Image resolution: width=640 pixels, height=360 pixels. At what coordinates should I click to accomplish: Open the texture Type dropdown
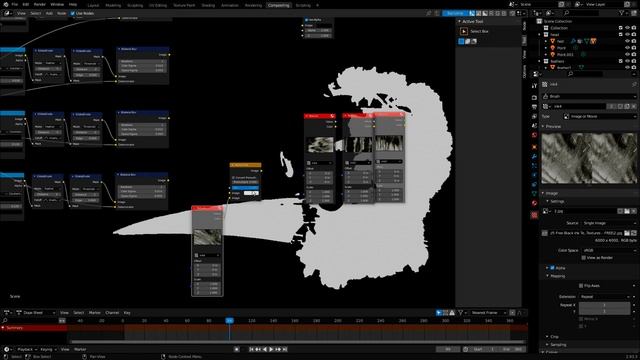click(600, 116)
